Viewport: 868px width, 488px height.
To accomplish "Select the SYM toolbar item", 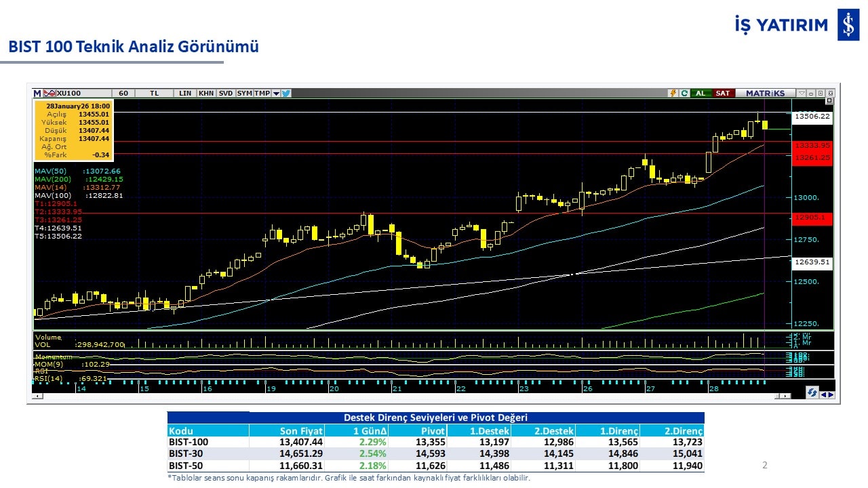I will pyautogui.click(x=244, y=94).
